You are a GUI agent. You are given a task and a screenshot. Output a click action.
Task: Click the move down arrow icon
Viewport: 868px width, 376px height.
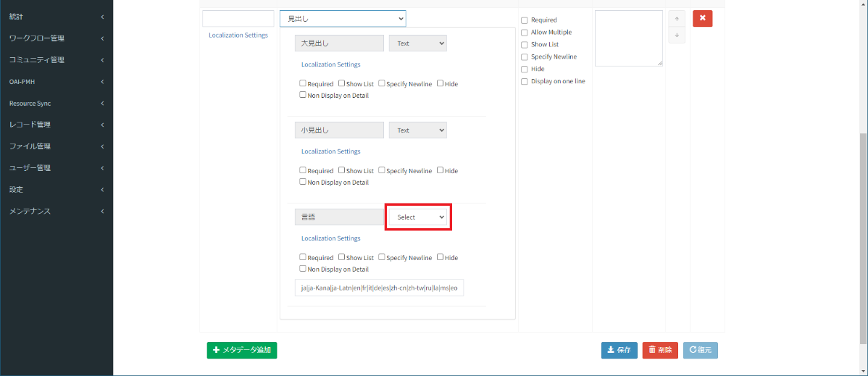(676, 35)
